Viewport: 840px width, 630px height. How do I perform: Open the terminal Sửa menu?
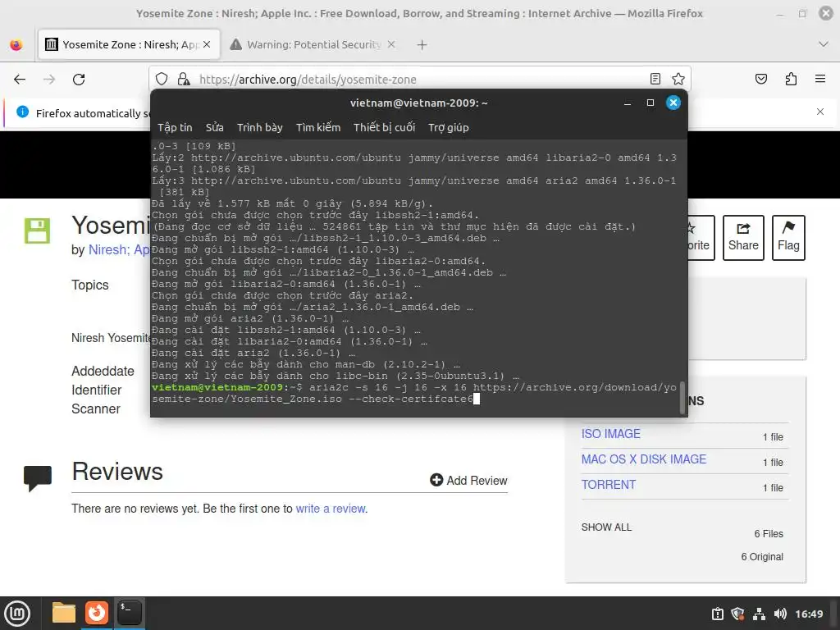pos(214,127)
